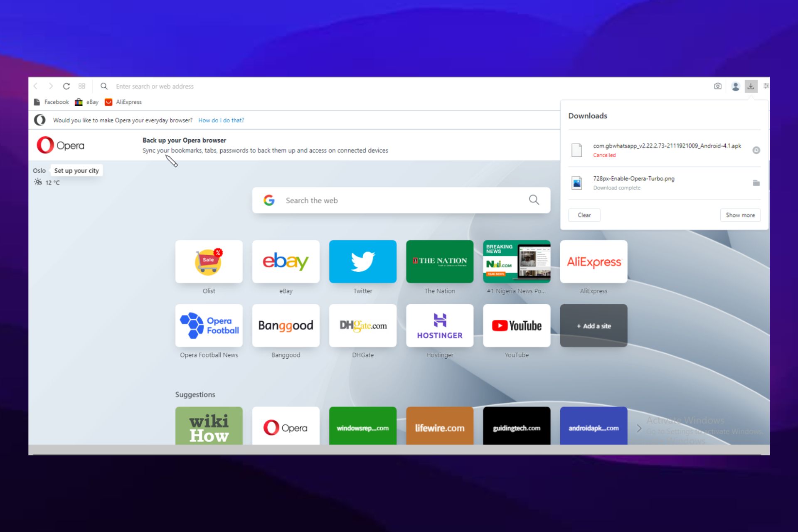
Task: Open the Nigeria News speed dial tile
Action: click(517, 261)
